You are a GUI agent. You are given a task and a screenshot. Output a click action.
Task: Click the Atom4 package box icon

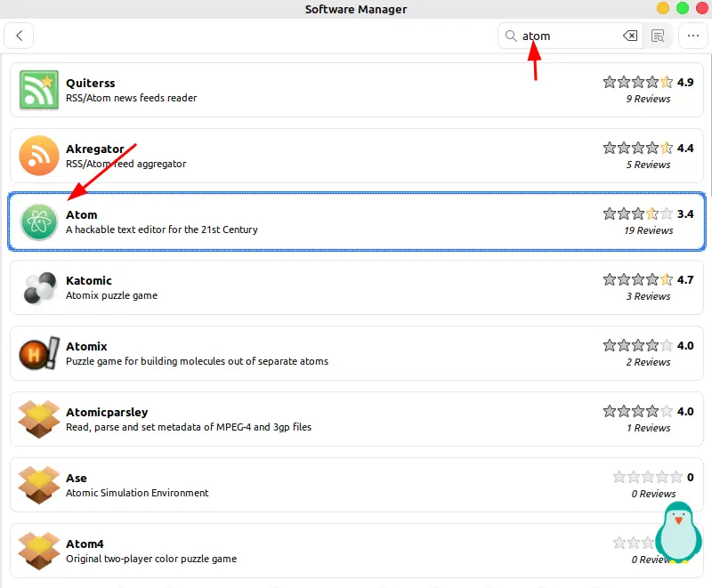(39, 551)
